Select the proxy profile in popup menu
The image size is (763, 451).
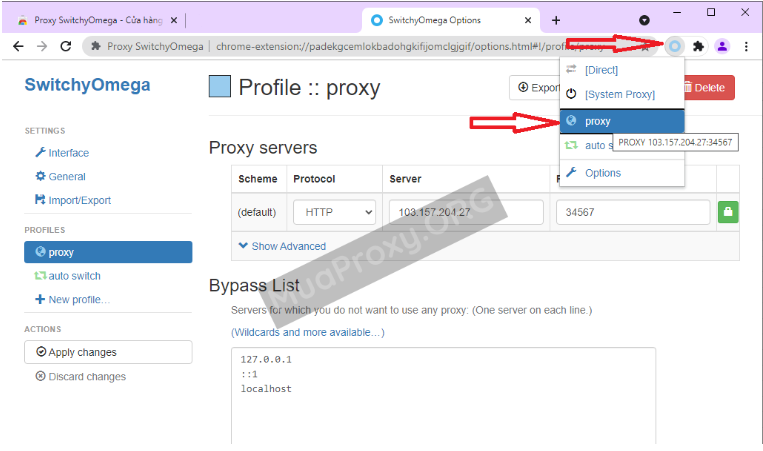[622, 121]
